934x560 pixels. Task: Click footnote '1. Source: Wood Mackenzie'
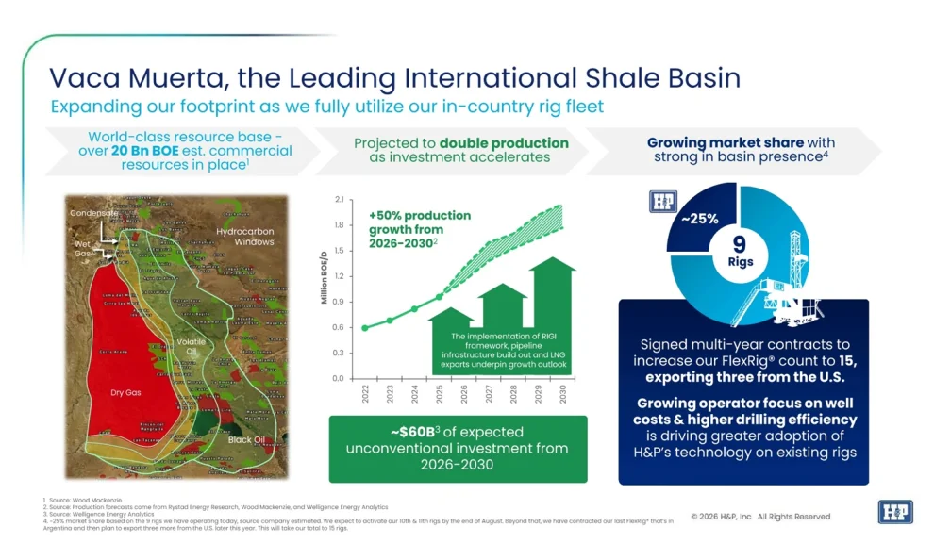pyautogui.click(x=83, y=501)
